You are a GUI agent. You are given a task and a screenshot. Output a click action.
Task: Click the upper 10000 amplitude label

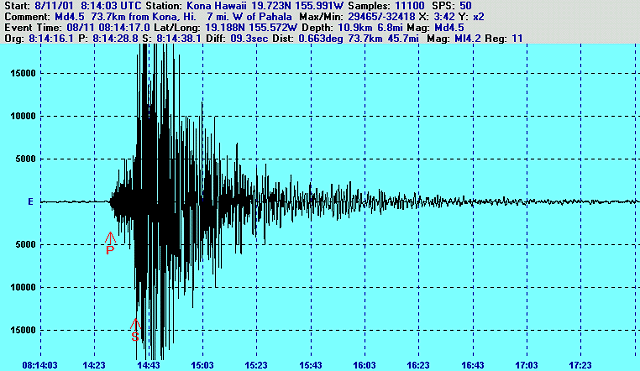point(23,116)
